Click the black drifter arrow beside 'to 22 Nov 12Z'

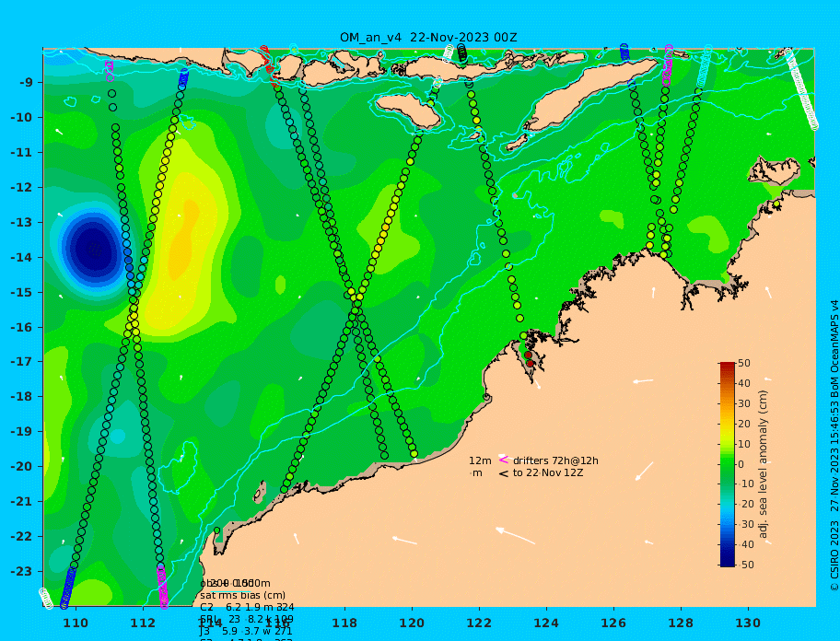[504, 473]
